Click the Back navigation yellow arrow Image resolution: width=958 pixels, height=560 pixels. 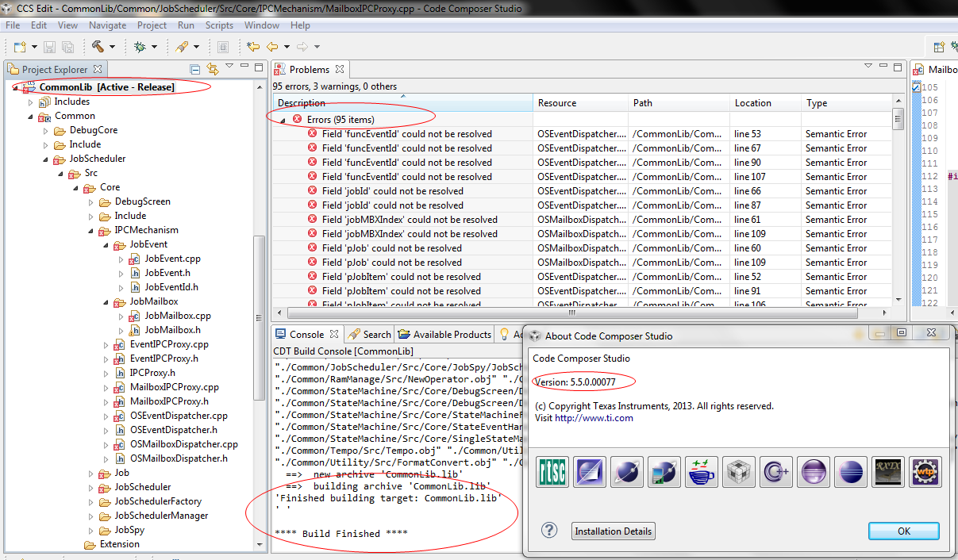coord(271,47)
